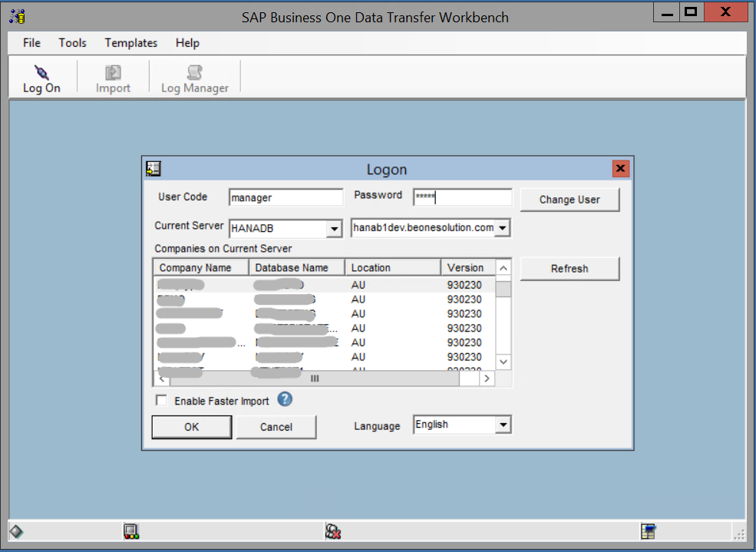Click the traffic-light computer status icon
This screenshot has width=756, height=552.
(x=131, y=531)
